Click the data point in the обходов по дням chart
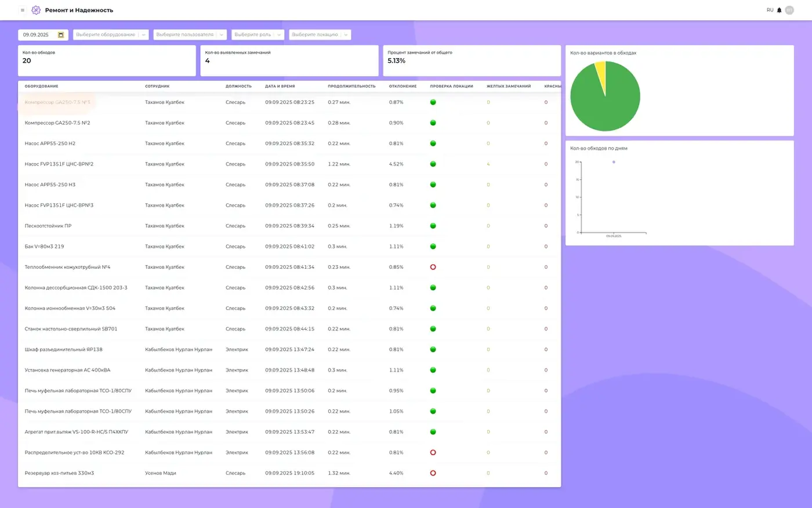Viewport: 812px width, 508px height. pos(614,162)
